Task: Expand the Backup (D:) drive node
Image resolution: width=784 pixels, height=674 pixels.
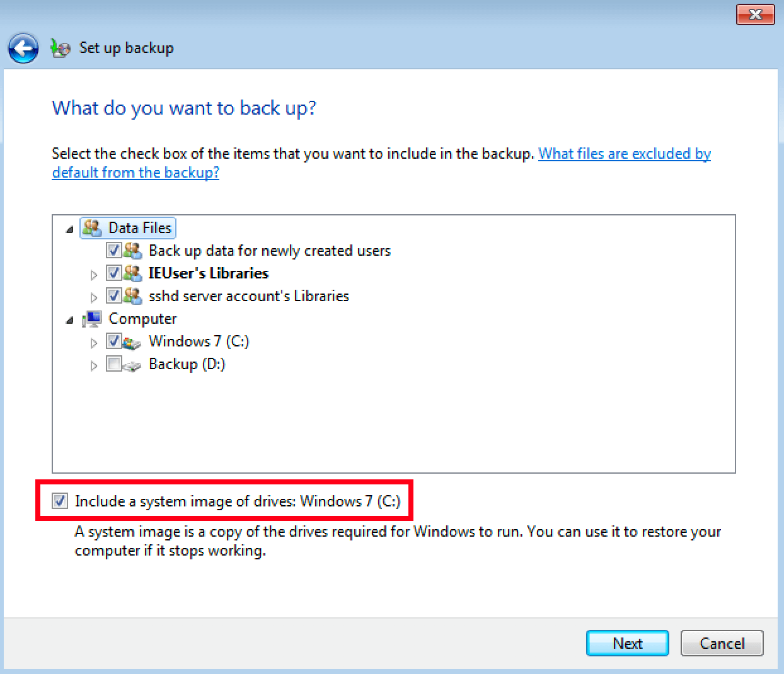Action: tap(94, 365)
